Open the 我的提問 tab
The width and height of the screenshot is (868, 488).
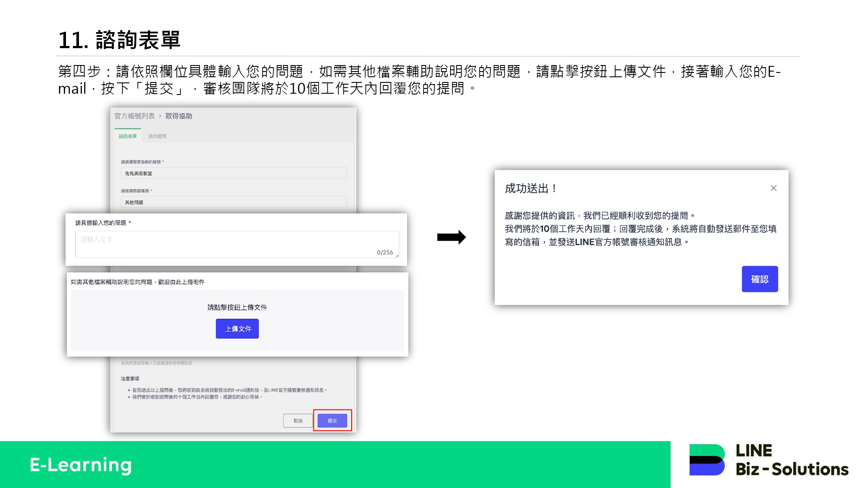point(157,136)
